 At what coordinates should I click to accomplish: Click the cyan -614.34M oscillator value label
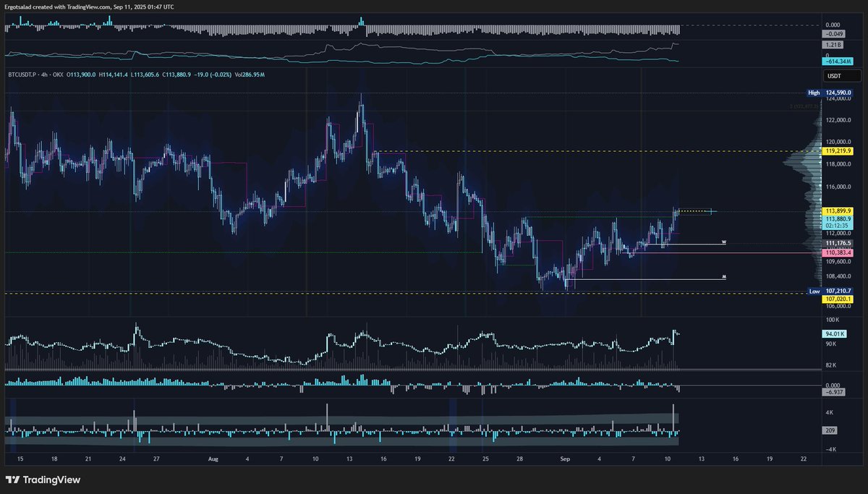click(x=836, y=60)
